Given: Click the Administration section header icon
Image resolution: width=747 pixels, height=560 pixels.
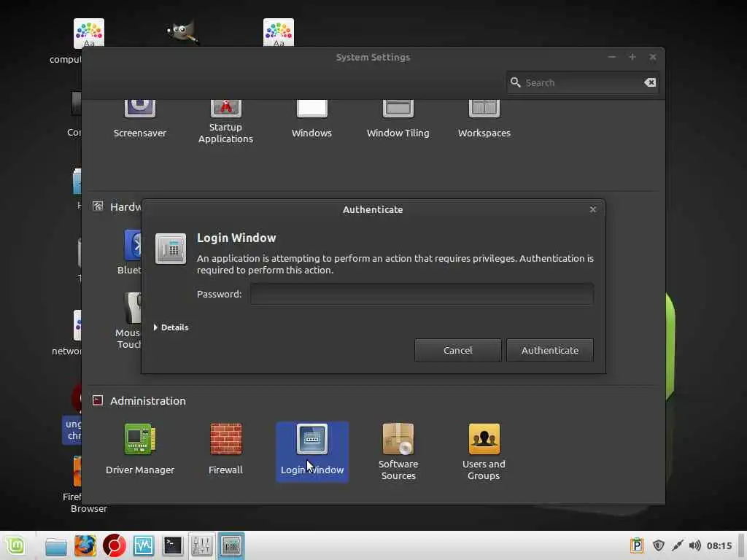Looking at the screenshot, I should click(98, 400).
